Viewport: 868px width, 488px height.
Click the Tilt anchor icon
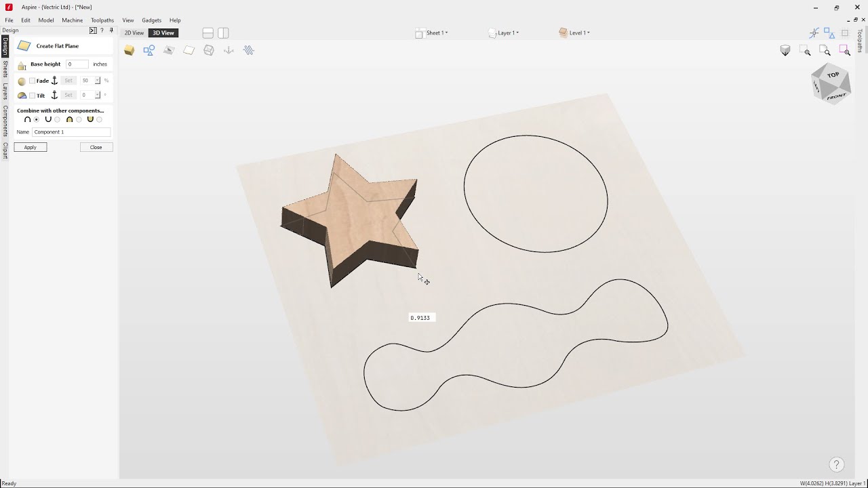point(54,95)
